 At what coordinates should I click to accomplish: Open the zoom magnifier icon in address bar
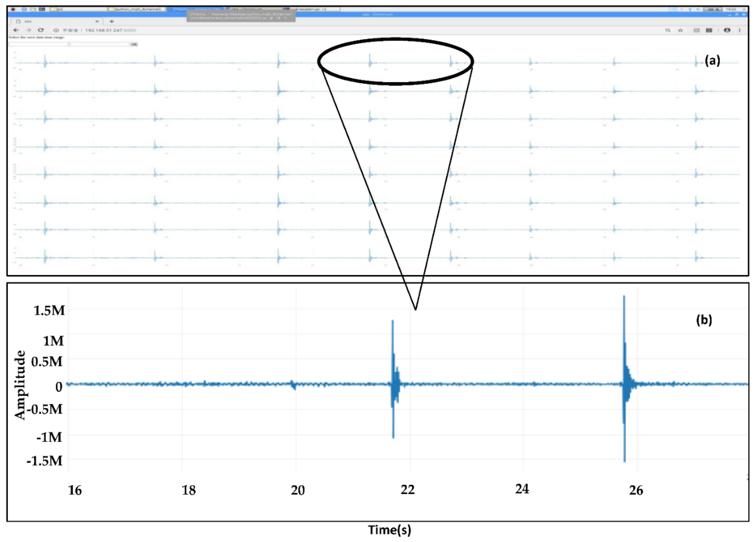pos(668,30)
